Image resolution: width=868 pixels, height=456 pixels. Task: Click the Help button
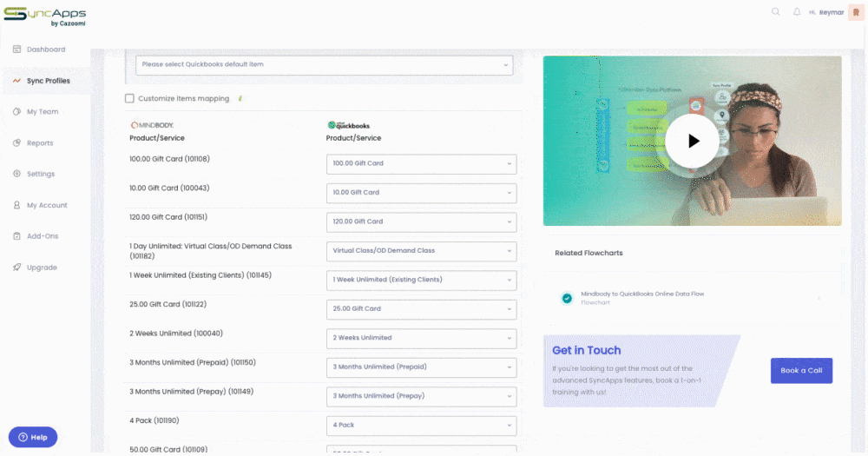point(33,437)
